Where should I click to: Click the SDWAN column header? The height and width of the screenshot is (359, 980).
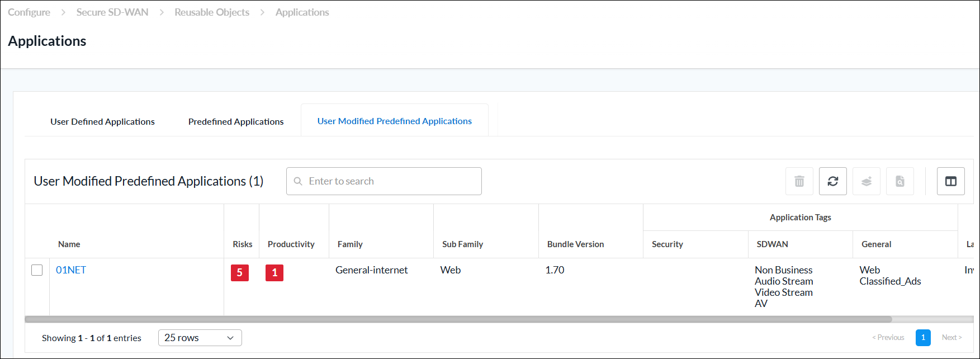(x=772, y=244)
